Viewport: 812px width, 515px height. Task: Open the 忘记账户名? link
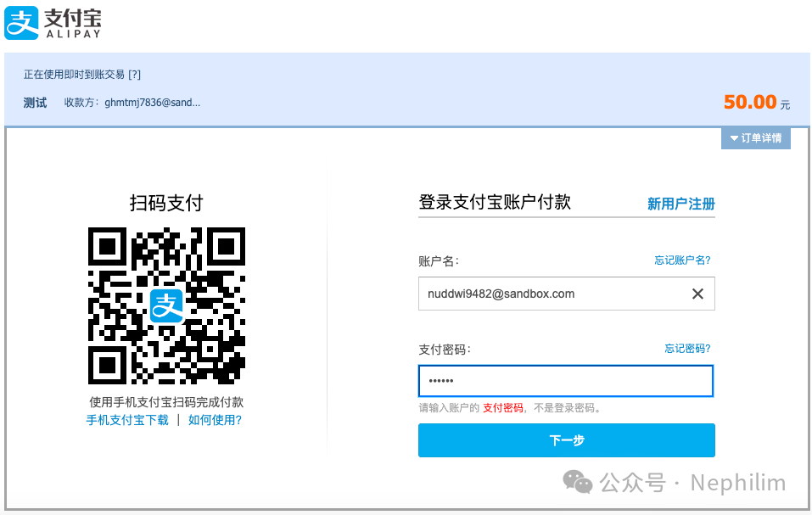682,260
